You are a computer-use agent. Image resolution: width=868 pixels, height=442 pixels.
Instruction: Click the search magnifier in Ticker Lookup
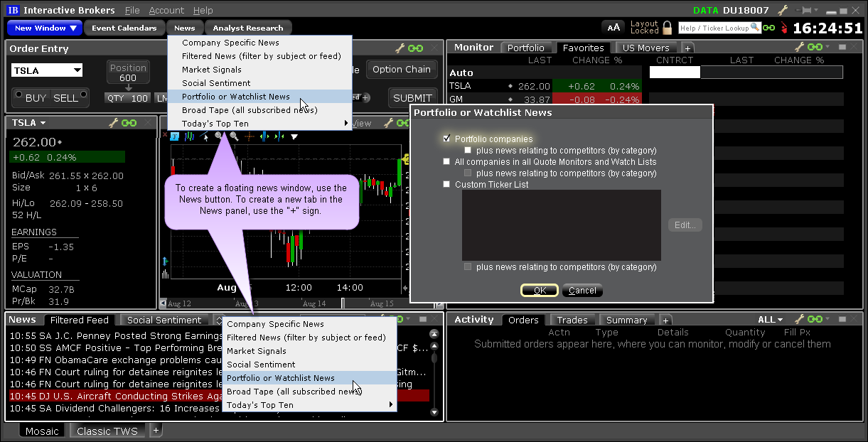click(x=756, y=28)
